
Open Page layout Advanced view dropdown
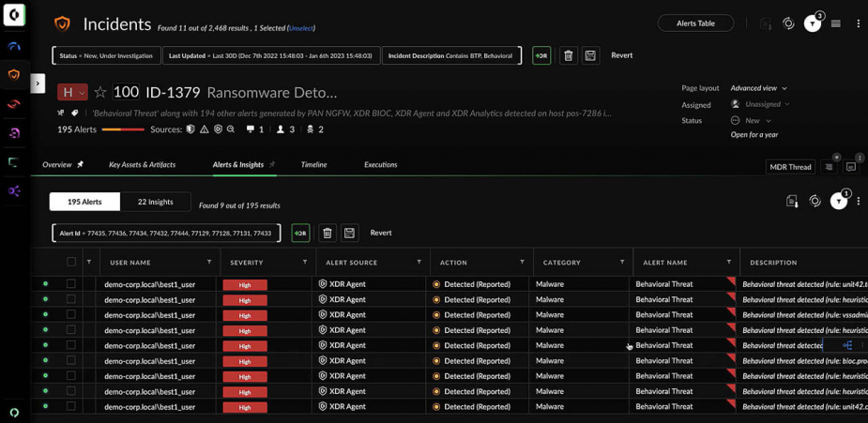tap(758, 88)
